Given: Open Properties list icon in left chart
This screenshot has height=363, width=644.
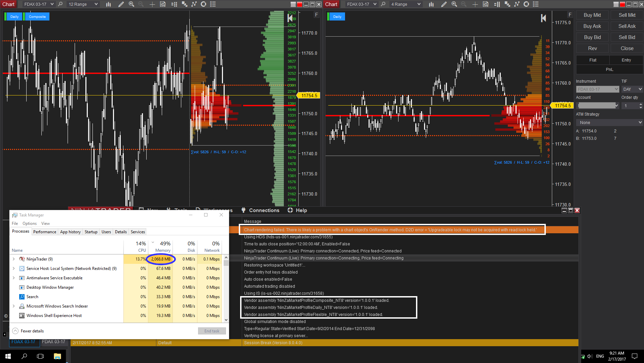Looking at the screenshot, I should point(213,4).
